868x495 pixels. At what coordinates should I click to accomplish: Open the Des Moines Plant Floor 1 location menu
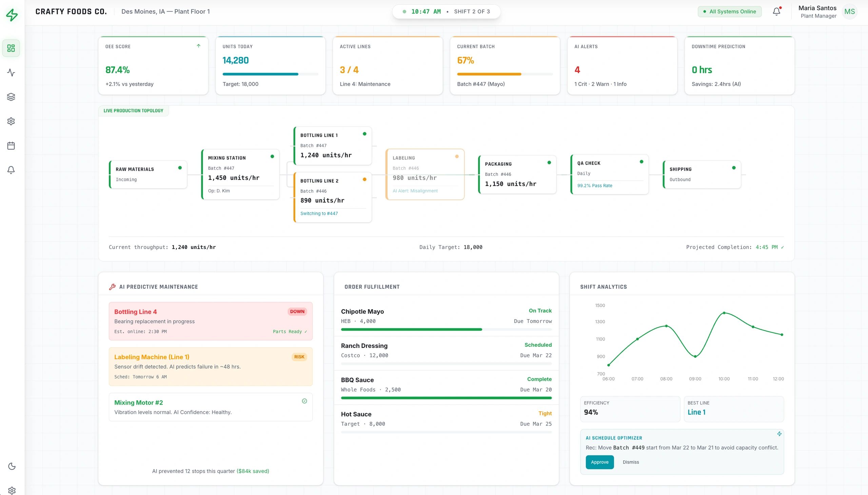(x=166, y=11)
